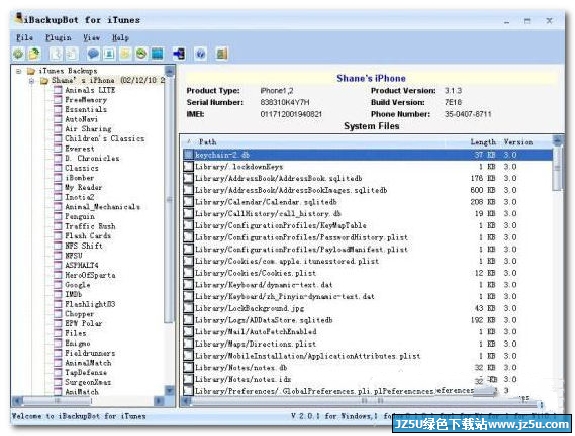Select the HeroOfSparta tree entry
This screenshot has width=575, height=436.
(x=90, y=275)
